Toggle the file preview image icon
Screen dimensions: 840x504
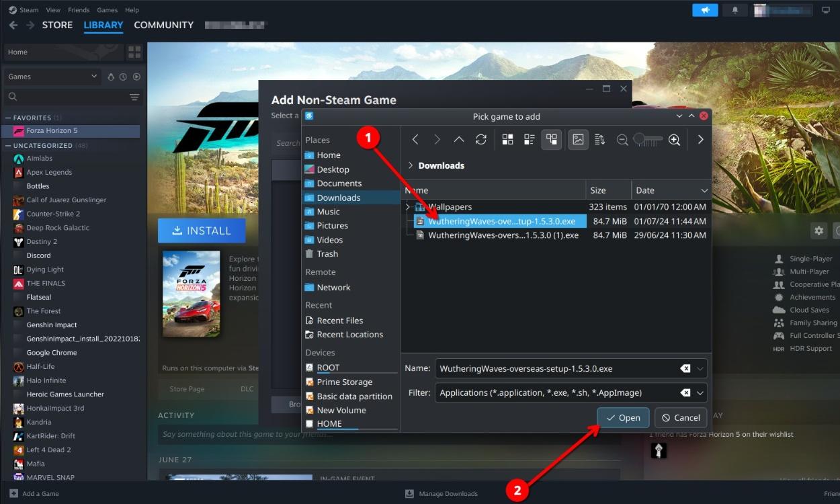click(578, 140)
